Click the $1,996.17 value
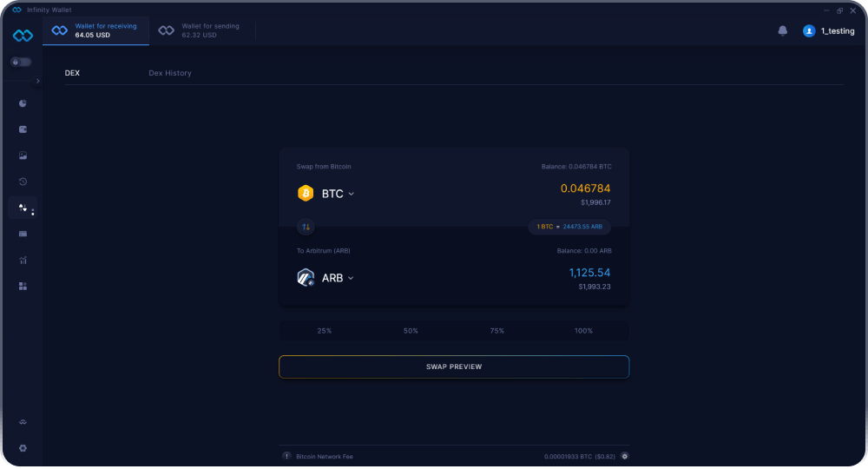868x469 pixels. [595, 202]
